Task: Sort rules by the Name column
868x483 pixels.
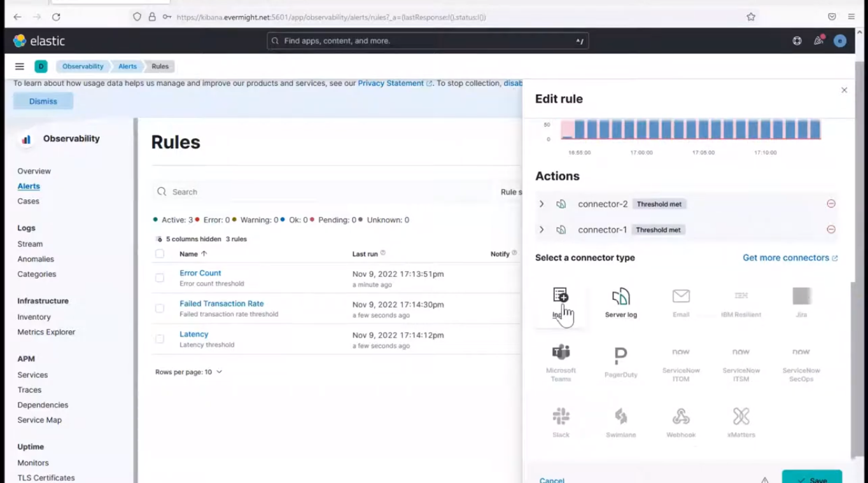Action: pyautogui.click(x=193, y=254)
